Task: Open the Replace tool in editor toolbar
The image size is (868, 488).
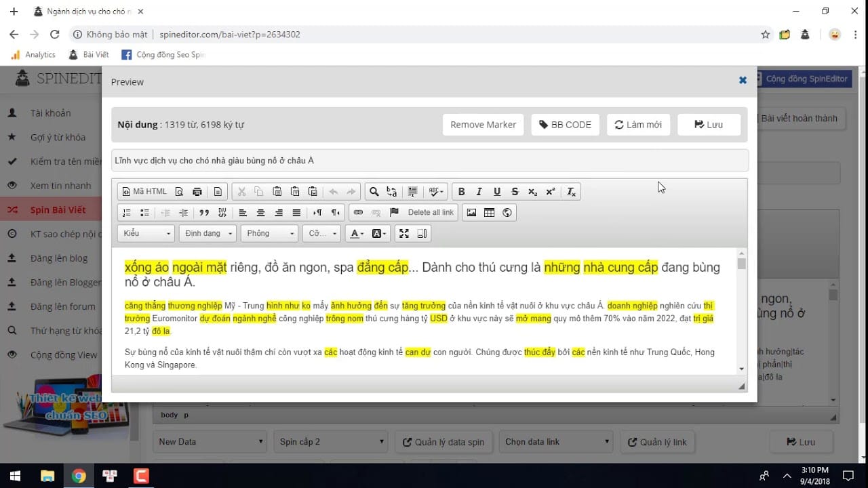Action: [x=391, y=192]
